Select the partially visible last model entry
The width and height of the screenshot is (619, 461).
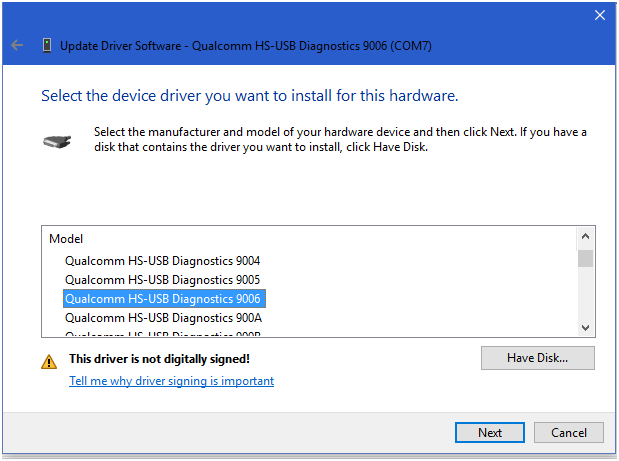[x=162, y=334]
